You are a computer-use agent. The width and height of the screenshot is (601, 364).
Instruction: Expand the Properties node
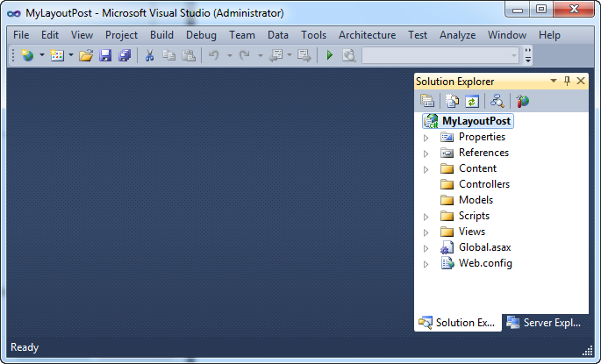pyautogui.click(x=426, y=138)
